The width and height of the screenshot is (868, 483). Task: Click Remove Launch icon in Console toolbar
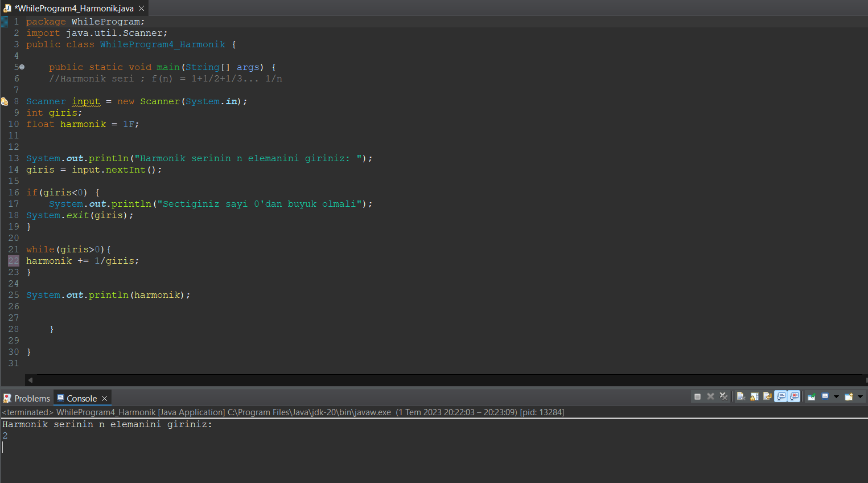[710, 396]
